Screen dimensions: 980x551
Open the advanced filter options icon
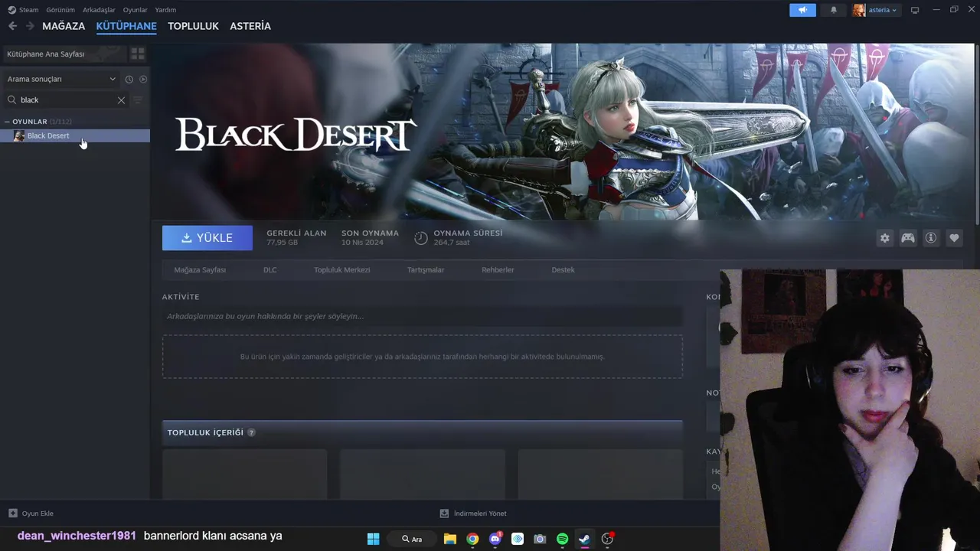138,99
